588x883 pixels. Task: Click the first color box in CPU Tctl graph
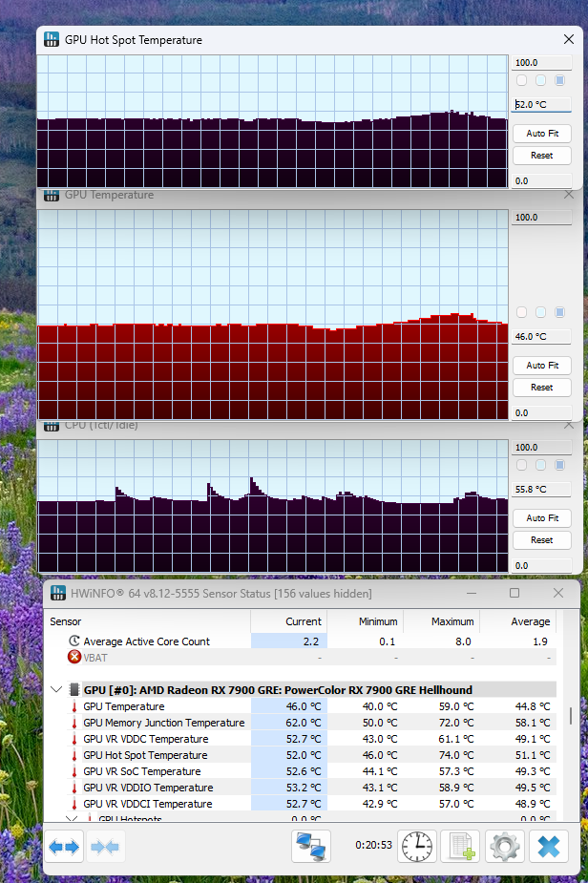click(522, 465)
